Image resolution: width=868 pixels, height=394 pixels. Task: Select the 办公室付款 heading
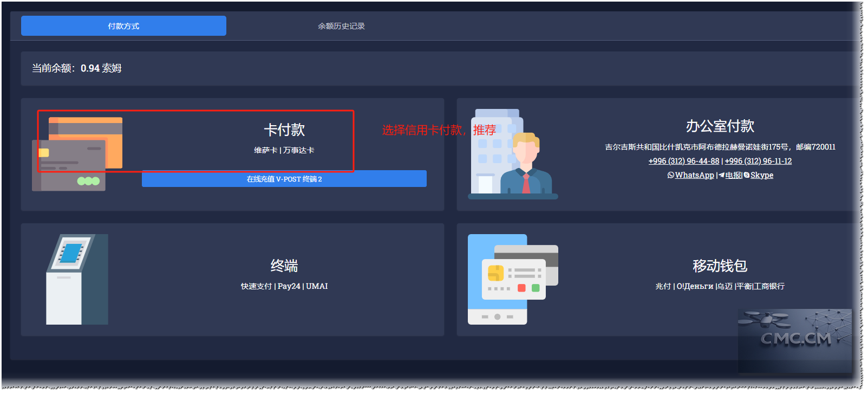coord(720,126)
